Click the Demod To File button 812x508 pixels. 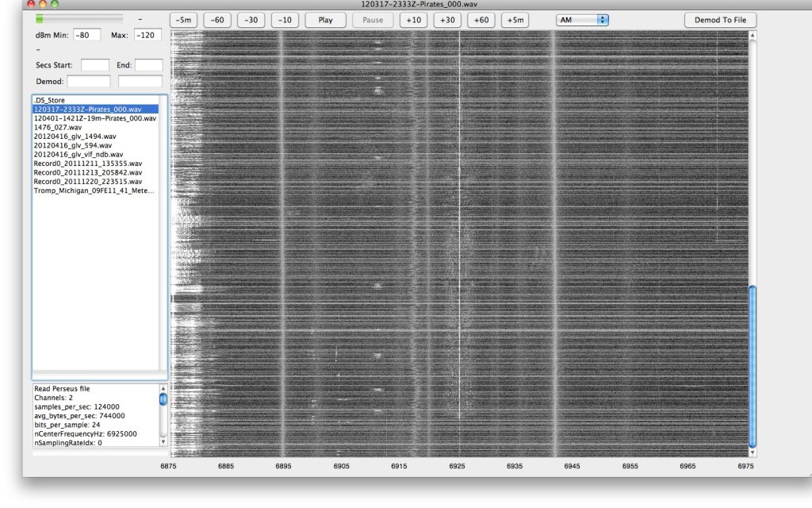720,20
